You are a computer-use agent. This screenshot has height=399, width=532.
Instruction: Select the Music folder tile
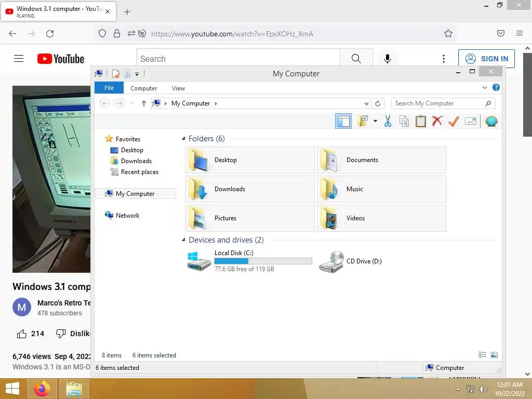[x=382, y=189]
